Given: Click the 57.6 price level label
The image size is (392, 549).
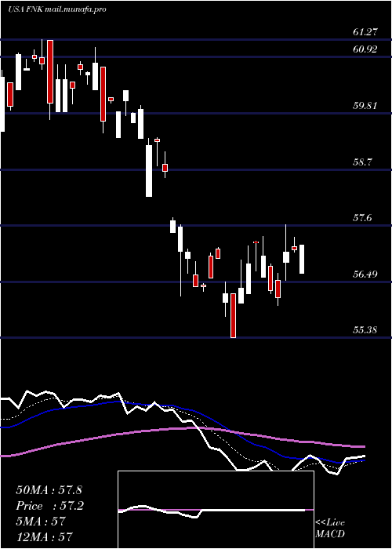Looking at the screenshot, I should (362, 218).
